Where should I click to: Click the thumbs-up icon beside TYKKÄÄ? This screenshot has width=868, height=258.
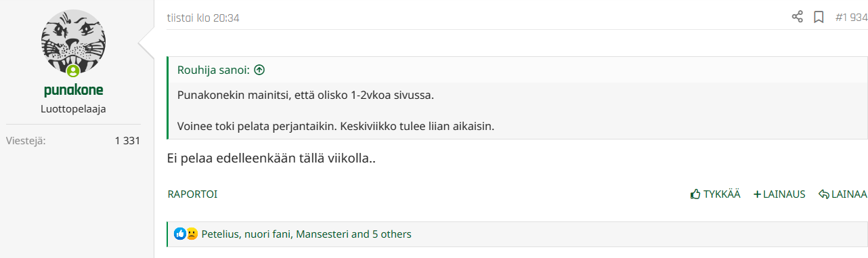point(695,194)
